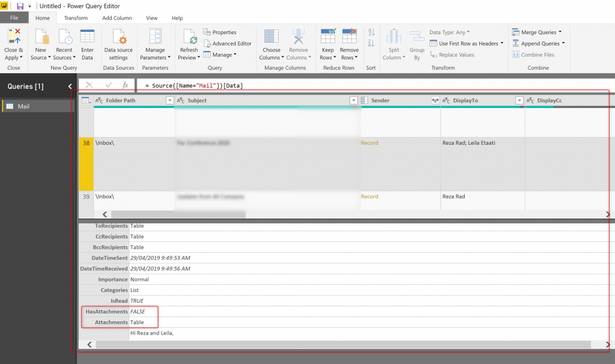This screenshot has height=364, width=615.
Task: Click the Choose Columns icon
Action: (x=271, y=37)
